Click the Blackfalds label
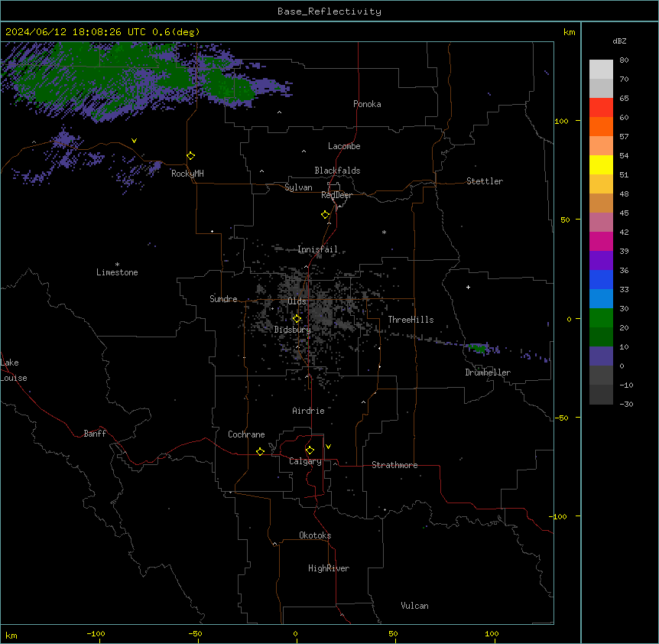659x644 pixels. coord(337,171)
